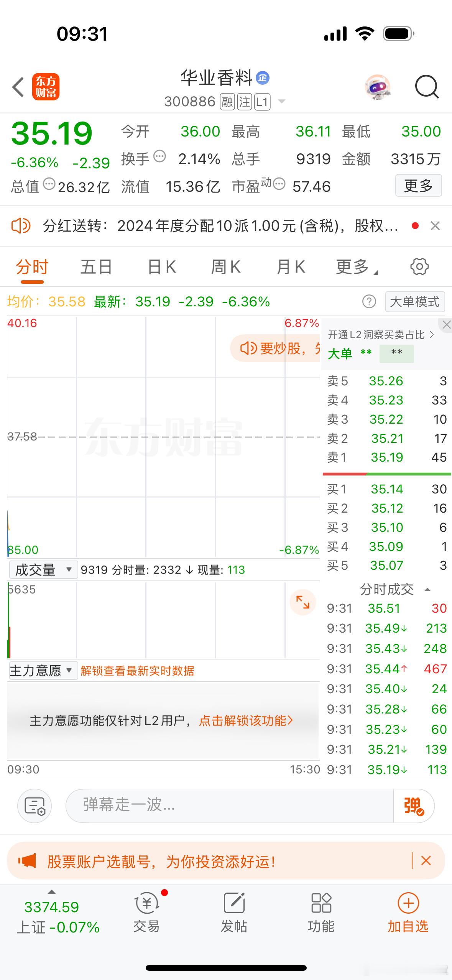Tap info bubble next to 市盈动
This screenshot has height=980, width=452.
pyautogui.click(x=279, y=184)
